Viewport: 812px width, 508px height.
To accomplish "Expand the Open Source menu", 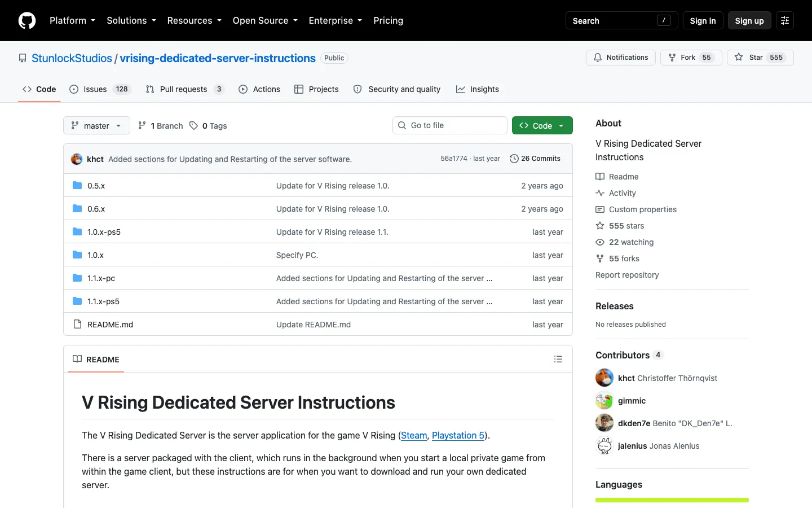I will coord(265,20).
